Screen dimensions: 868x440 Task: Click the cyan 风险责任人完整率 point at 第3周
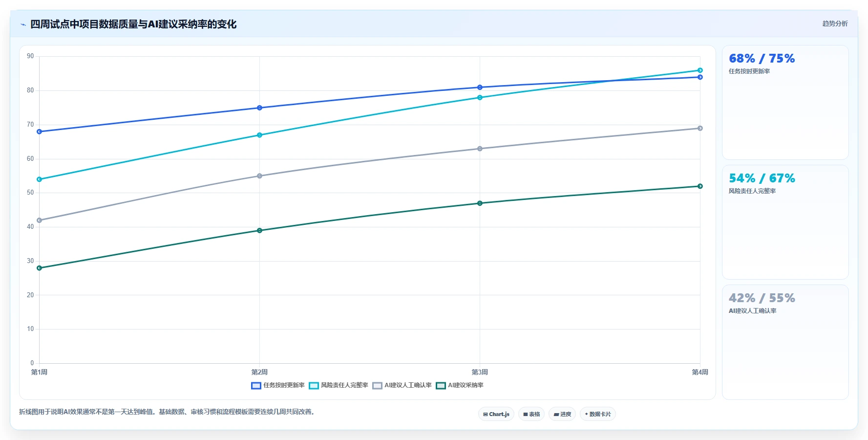point(480,98)
